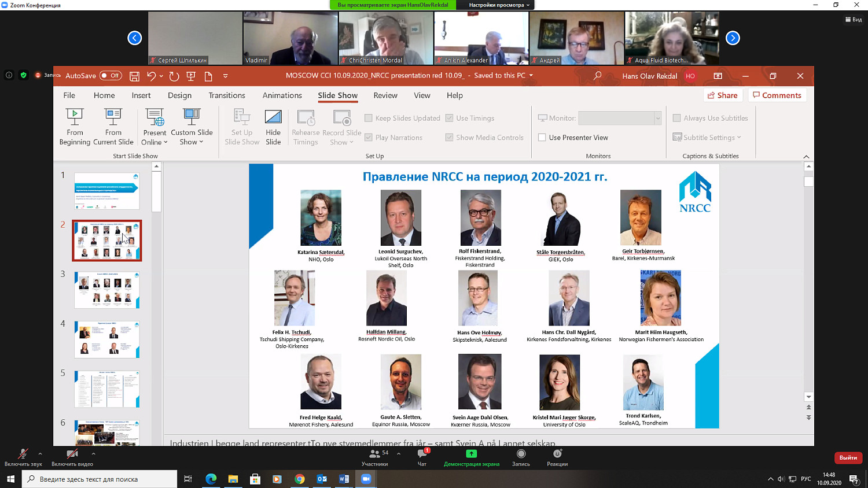This screenshot has width=868, height=488.
Task: Click the Zoom Вид view button
Action: (854, 19)
